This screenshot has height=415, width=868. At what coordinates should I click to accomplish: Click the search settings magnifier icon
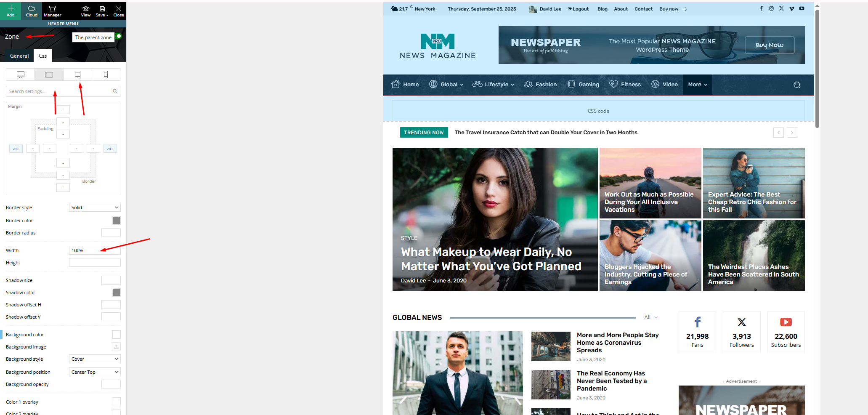pyautogui.click(x=115, y=91)
